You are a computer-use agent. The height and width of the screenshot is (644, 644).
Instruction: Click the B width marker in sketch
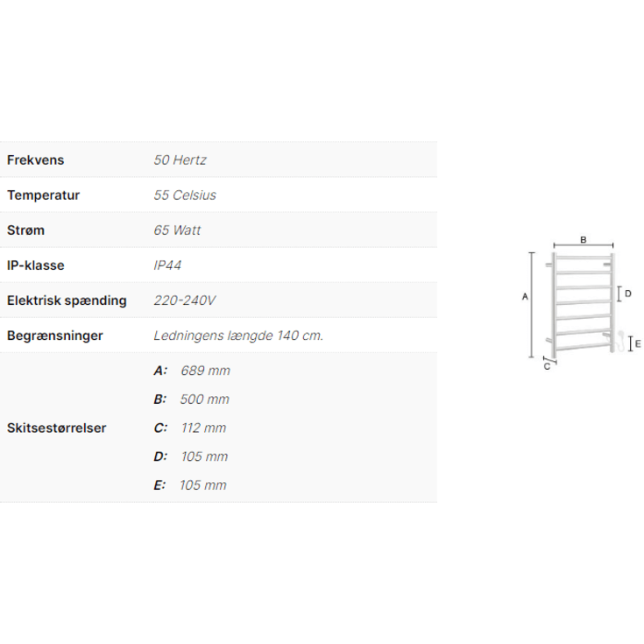(x=584, y=242)
